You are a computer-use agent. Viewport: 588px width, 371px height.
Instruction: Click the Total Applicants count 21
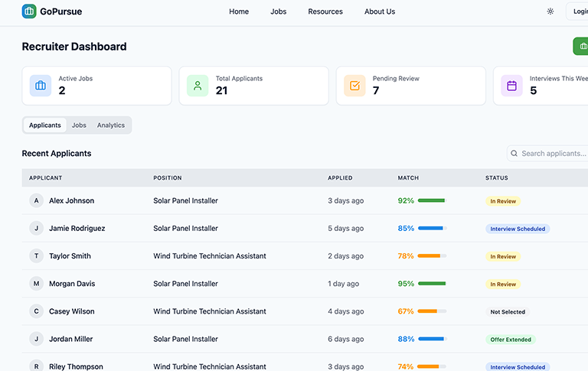(x=221, y=90)
